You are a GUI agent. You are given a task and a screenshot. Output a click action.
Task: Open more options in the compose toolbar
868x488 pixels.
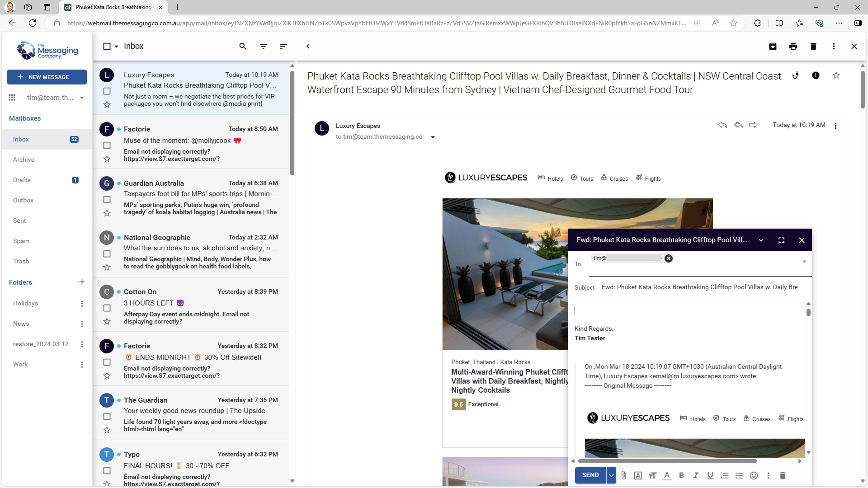point(768,475)
